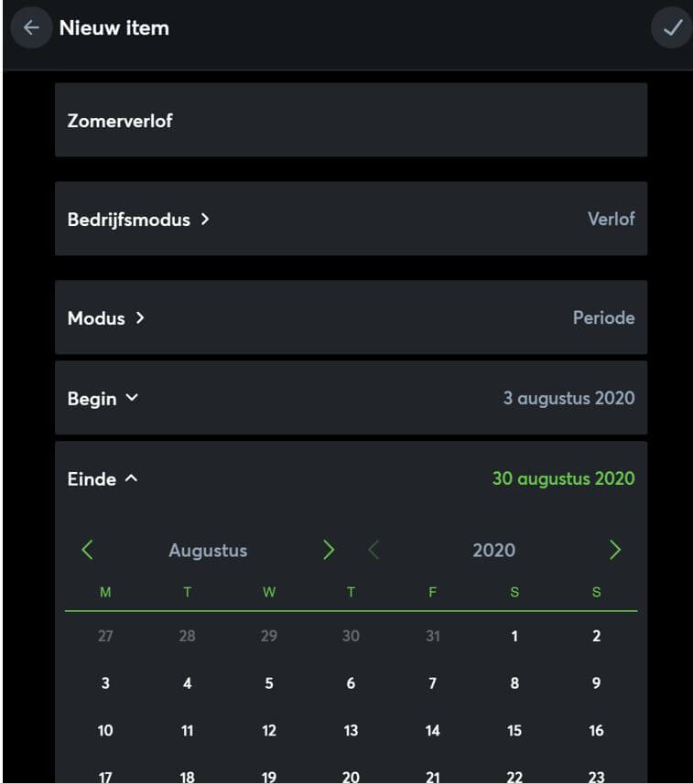
Task: Pick August 9 as end date
Action: coord(596,683)
